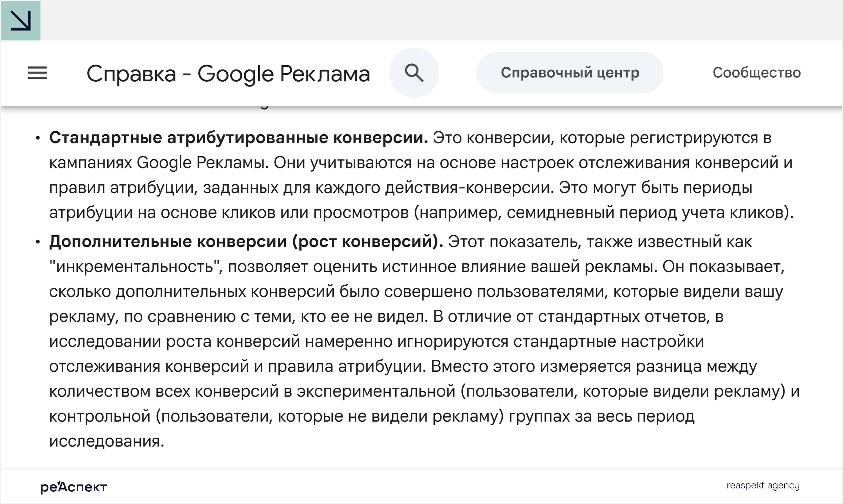Click the phrase количеством всех конверсий
Screen dimensions: 843x504
tap(164, 391)
